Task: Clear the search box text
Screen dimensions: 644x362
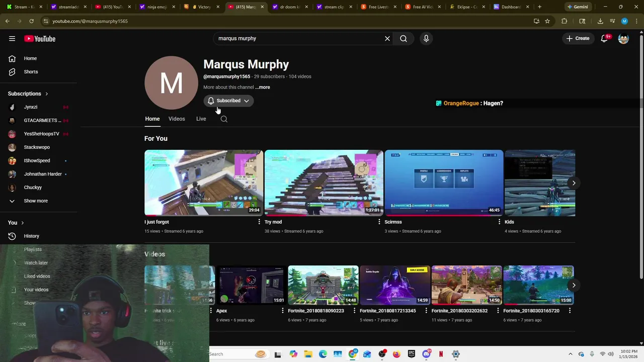Action: point(387,38)
